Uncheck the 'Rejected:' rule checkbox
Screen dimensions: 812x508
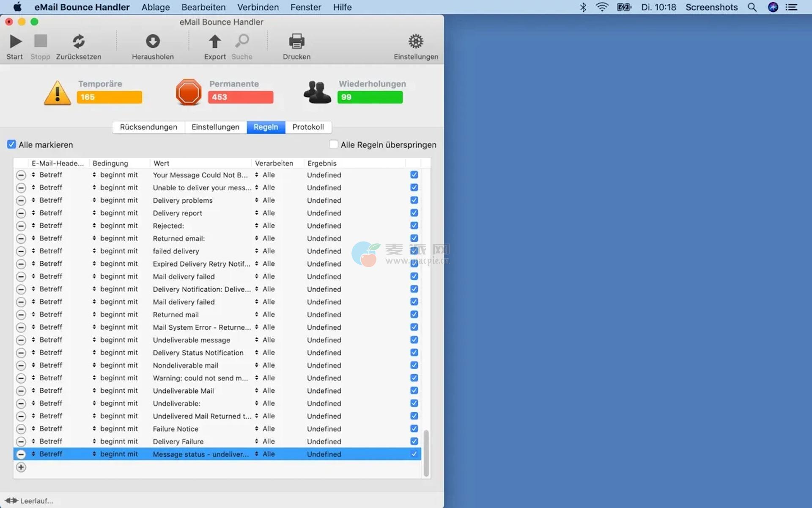414,226
